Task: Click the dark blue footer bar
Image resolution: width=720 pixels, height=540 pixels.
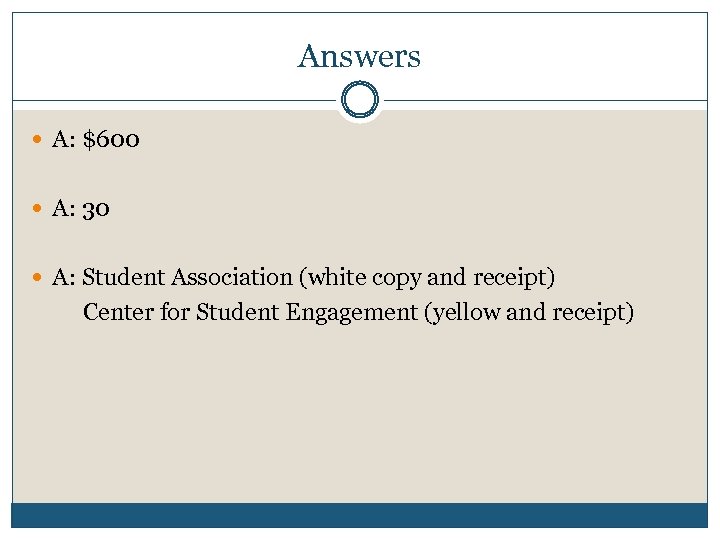Action: (359, 515)
